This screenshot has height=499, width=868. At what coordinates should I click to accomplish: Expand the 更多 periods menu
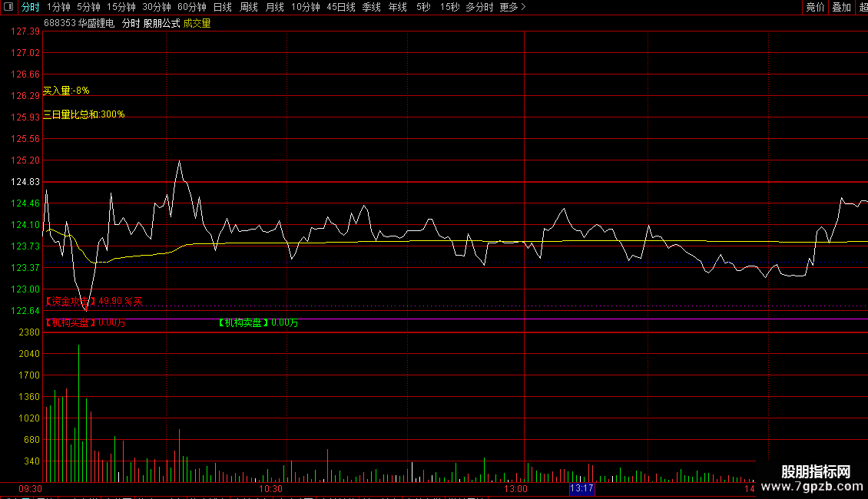point(512,7)
